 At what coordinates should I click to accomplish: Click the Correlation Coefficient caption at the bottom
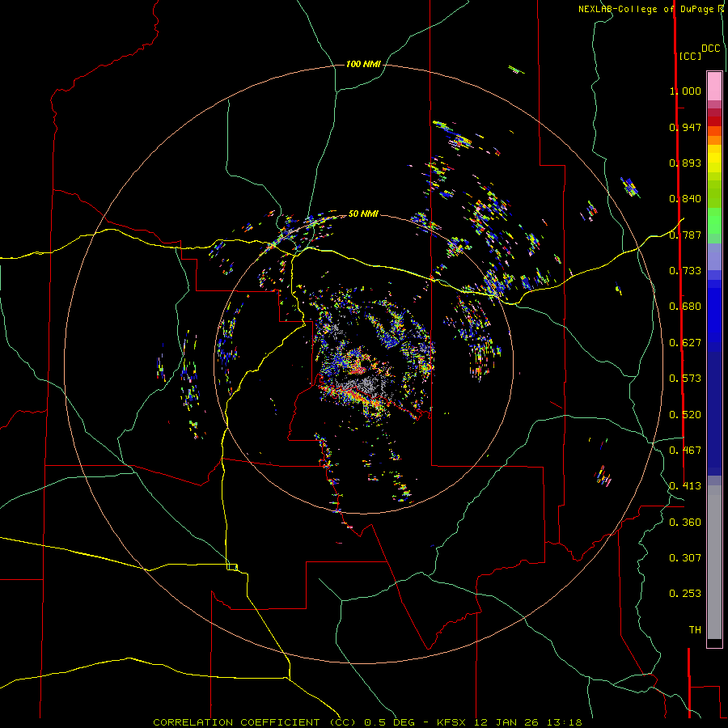pyautogui.click(x=367, y=722)
